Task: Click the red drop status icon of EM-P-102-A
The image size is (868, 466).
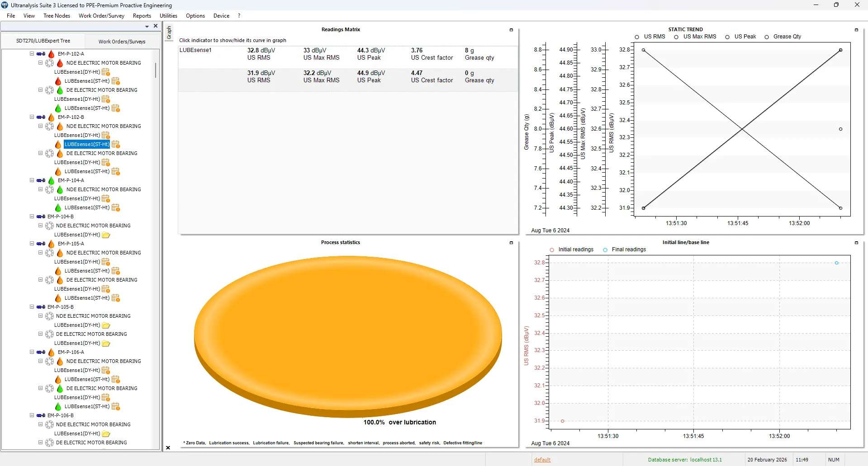Action: click(x=51, y=54)
